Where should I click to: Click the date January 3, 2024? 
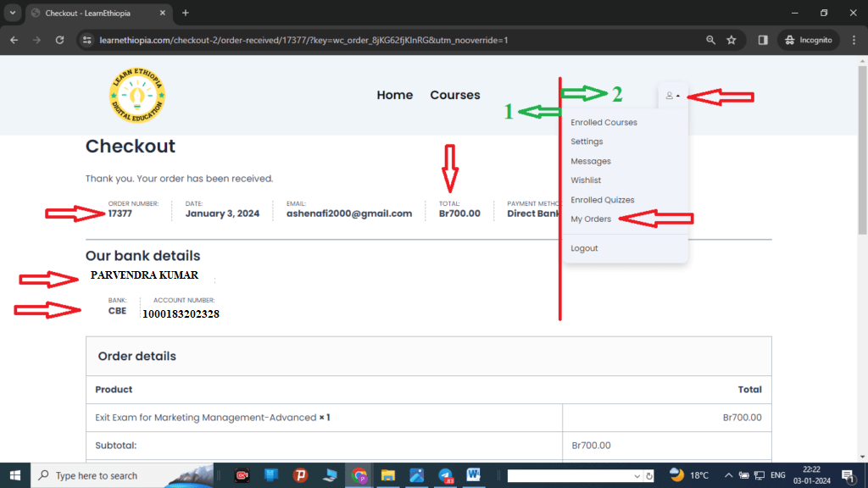tap(222, 213)
